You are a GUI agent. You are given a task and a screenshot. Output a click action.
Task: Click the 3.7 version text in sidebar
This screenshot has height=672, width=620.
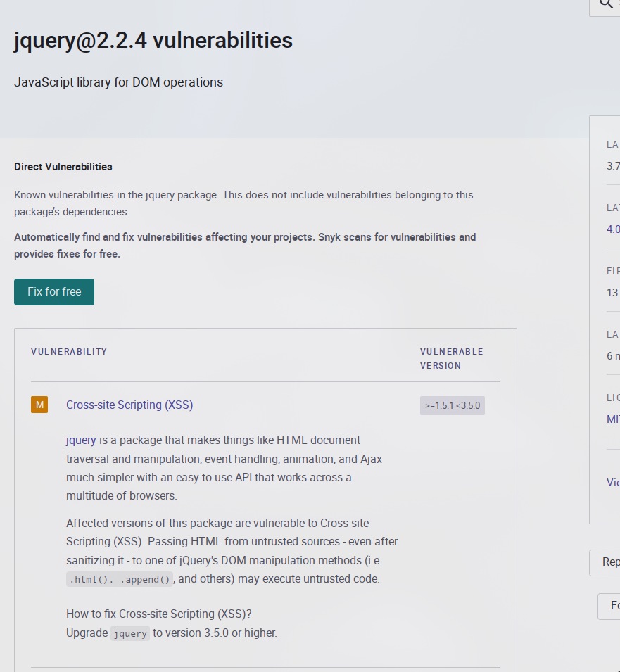[x=613, y=166]
